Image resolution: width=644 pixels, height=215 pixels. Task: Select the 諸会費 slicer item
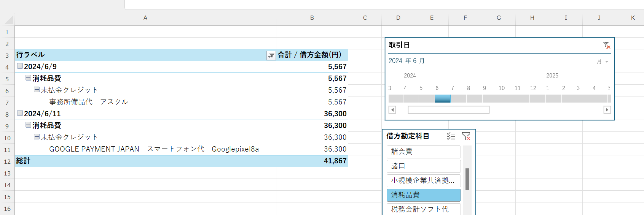[423, 152]
